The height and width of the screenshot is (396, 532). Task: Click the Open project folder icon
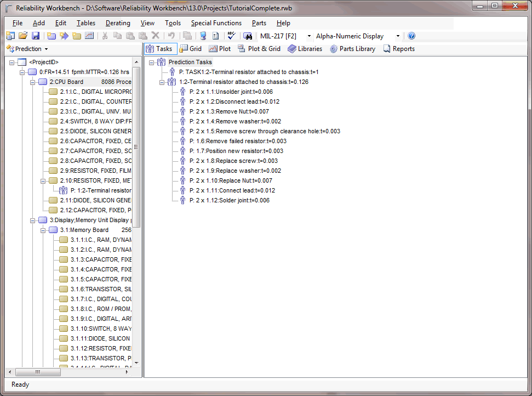(23, 36)
